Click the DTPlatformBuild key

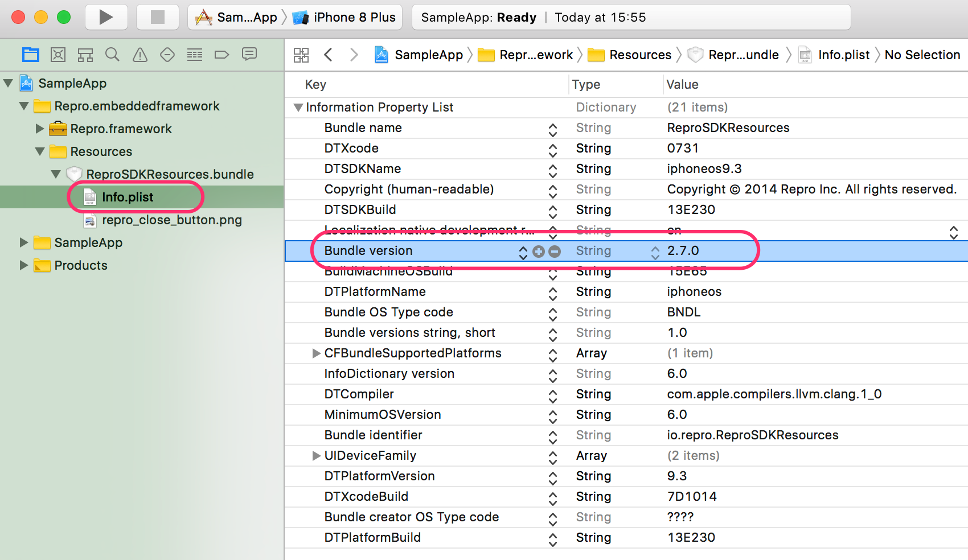pyautogui.click(x=372, y=538)
